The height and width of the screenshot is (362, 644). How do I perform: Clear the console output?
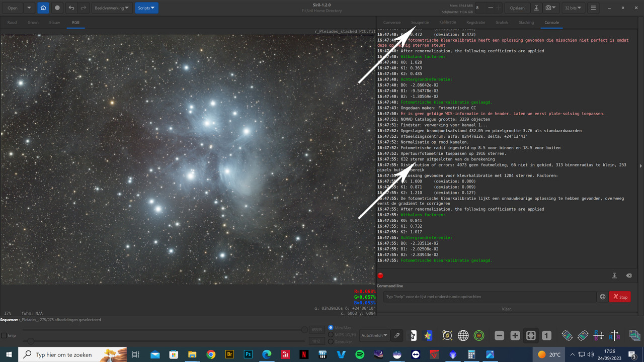[628, 276]
